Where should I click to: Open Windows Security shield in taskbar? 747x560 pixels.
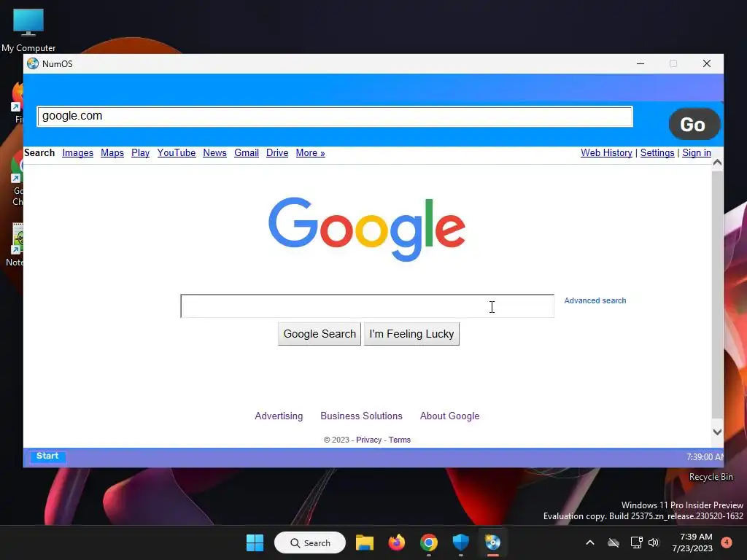(461, 542)
